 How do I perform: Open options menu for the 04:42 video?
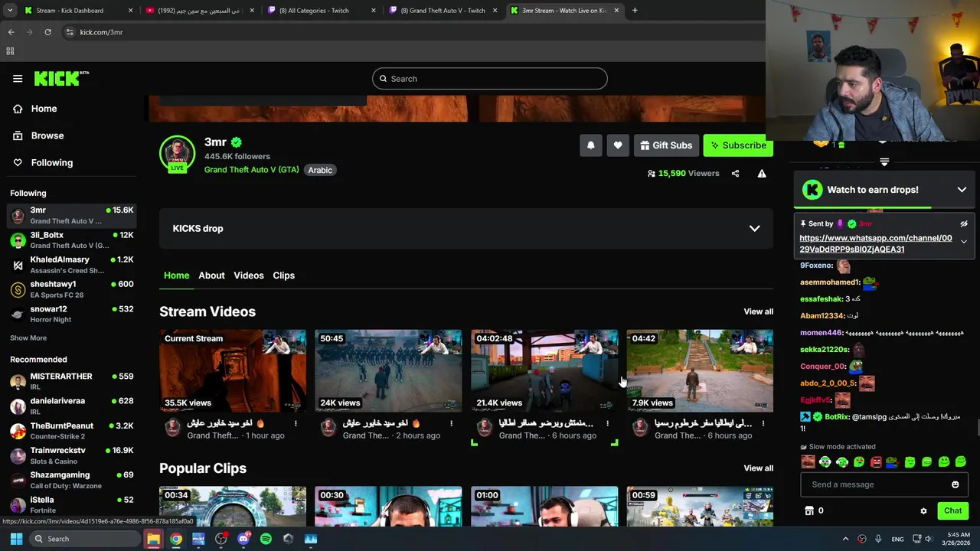pyautogui.click(x=763, y=423)
